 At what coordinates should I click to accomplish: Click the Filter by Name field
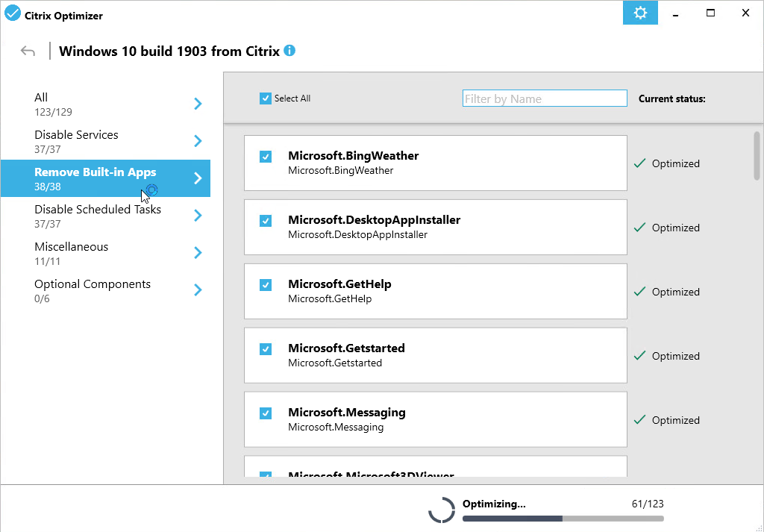pos(545,98)
